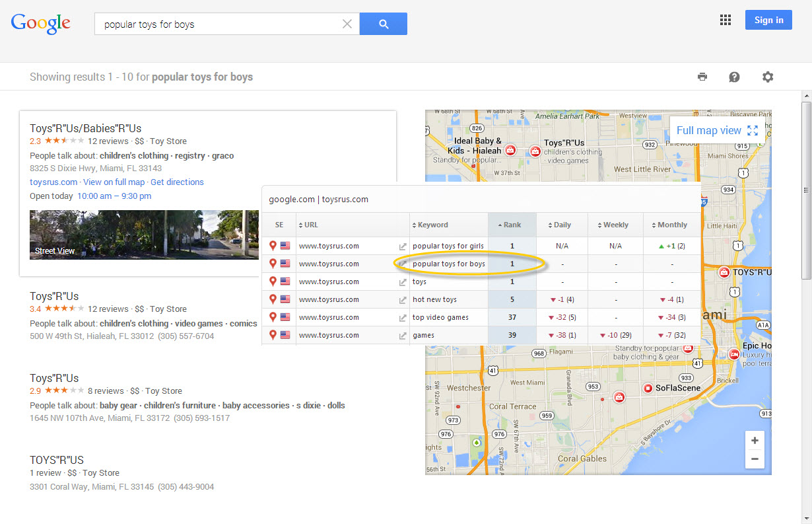Zoom in on the map with the plus button
The height and width of the screenshot is (524, 812).
755,441
